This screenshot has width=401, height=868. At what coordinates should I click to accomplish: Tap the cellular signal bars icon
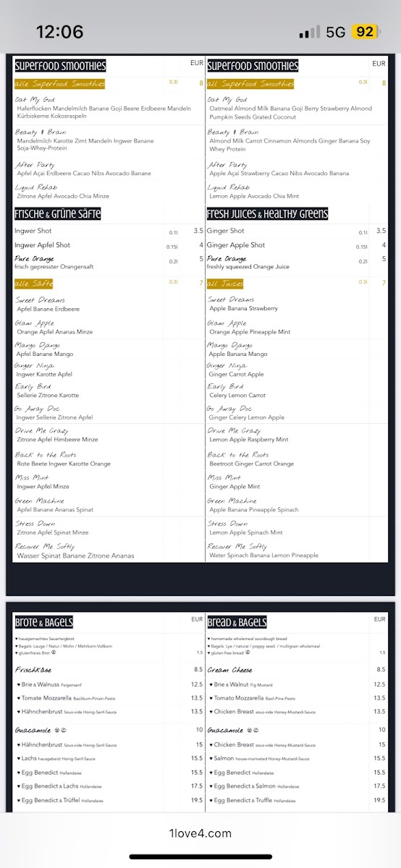[x=309, y=33]
